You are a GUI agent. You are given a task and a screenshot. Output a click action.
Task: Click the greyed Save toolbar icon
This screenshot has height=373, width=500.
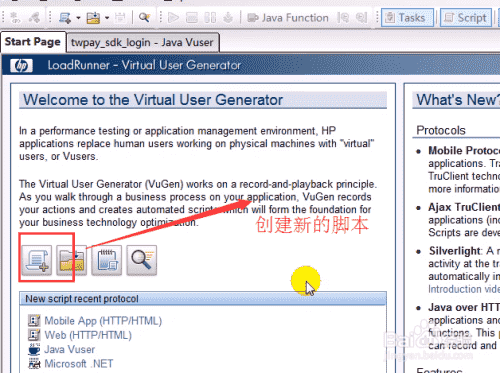(x=120, y=18)
